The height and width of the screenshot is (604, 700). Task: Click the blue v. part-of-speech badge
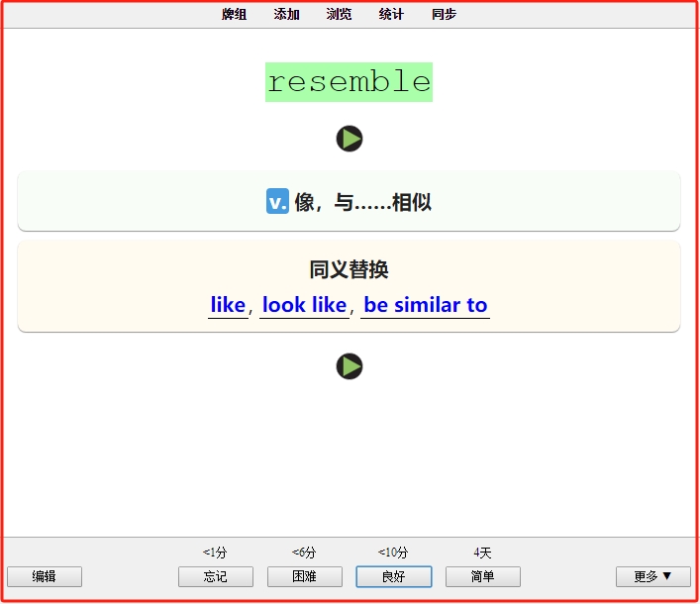click(x=277, y=201)
